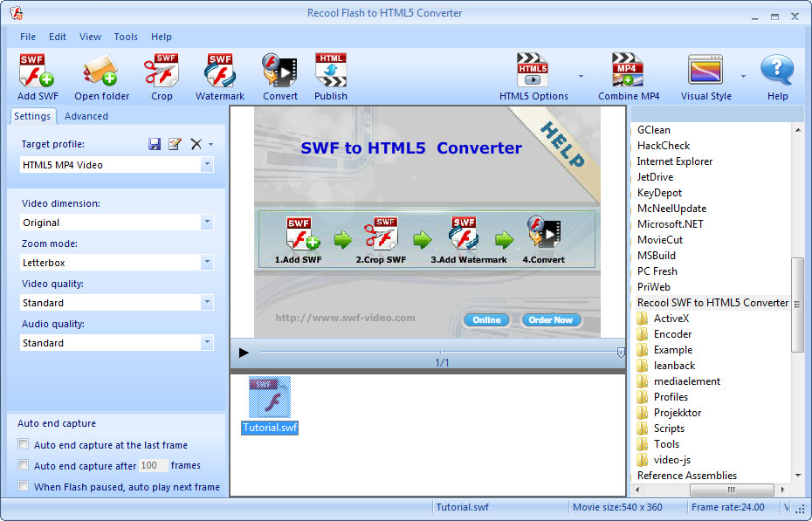Select Recool SWF to HTML5 Converter folder
Screen dimensions: 812x521
(712, 303)
